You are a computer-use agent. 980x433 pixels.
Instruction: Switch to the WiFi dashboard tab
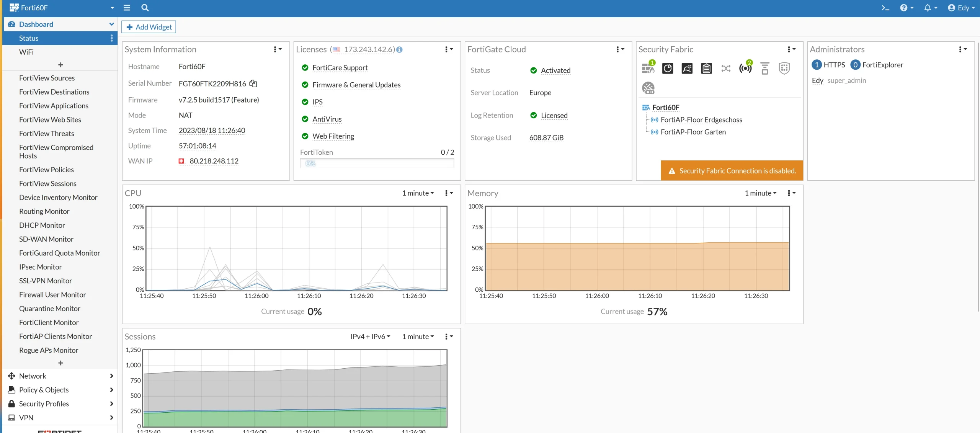click(27, 52)
